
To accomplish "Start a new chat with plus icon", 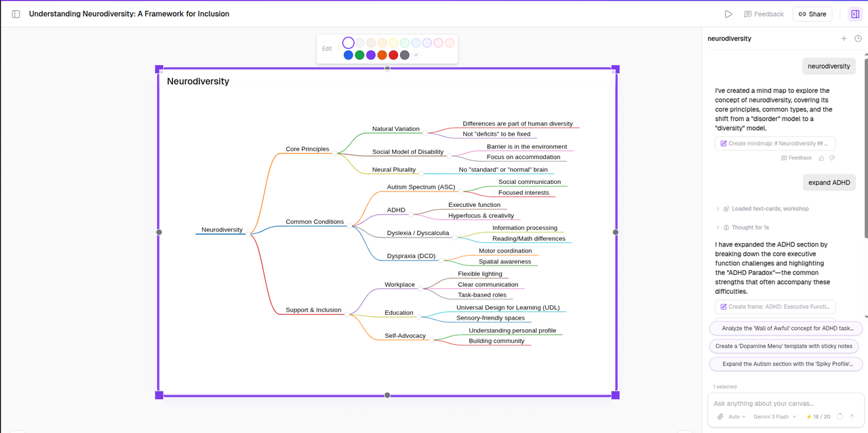I will (x=844, y=39).
